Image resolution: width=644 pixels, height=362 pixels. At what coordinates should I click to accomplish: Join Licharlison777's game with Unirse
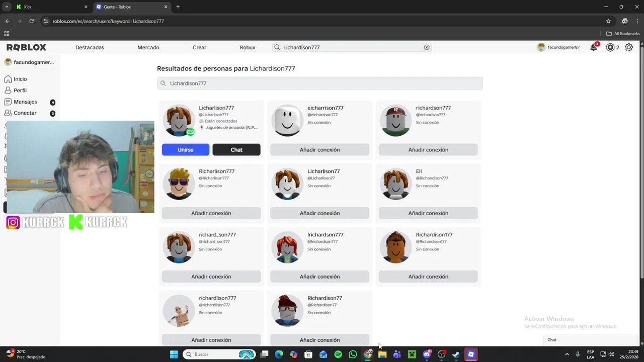click(185, 150)
